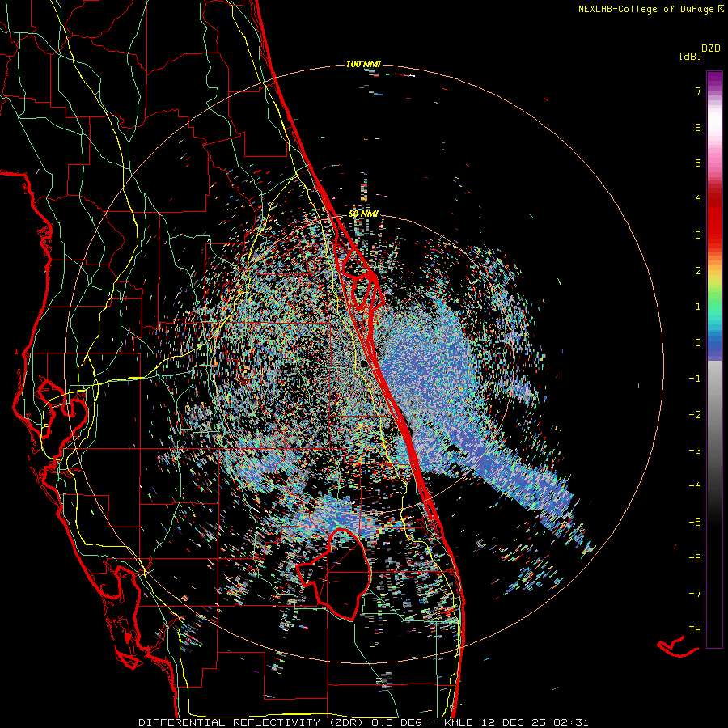
Task: Click the DIFFERENTIAL REFLECTIVITY (ZDR) caption text
Action: 253,722
